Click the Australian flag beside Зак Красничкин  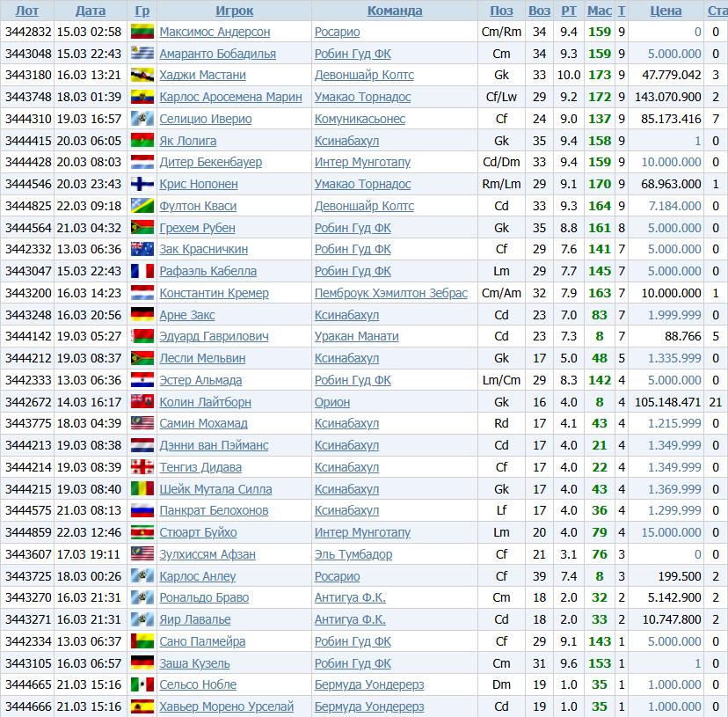coord(142,250)
